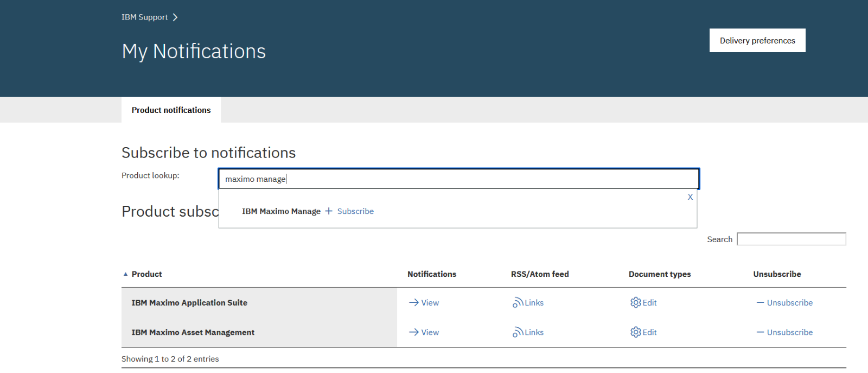868x373 pixels.
Task: Click the arrow icon for Maximo Asset Management View
Action: point(414,332)
